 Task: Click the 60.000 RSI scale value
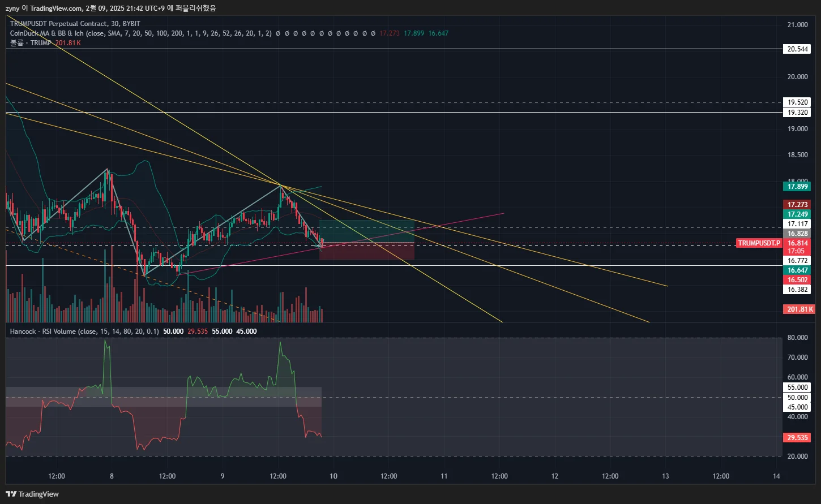tap(798, 377)
